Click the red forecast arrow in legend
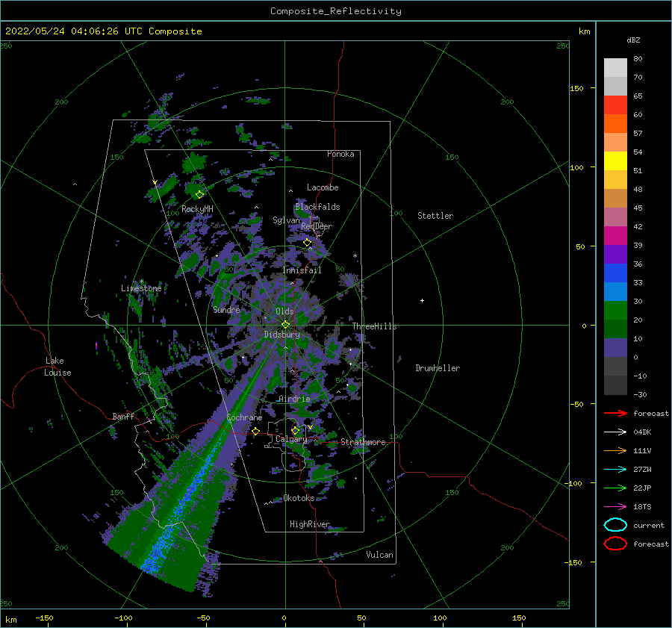 [615, 413]
